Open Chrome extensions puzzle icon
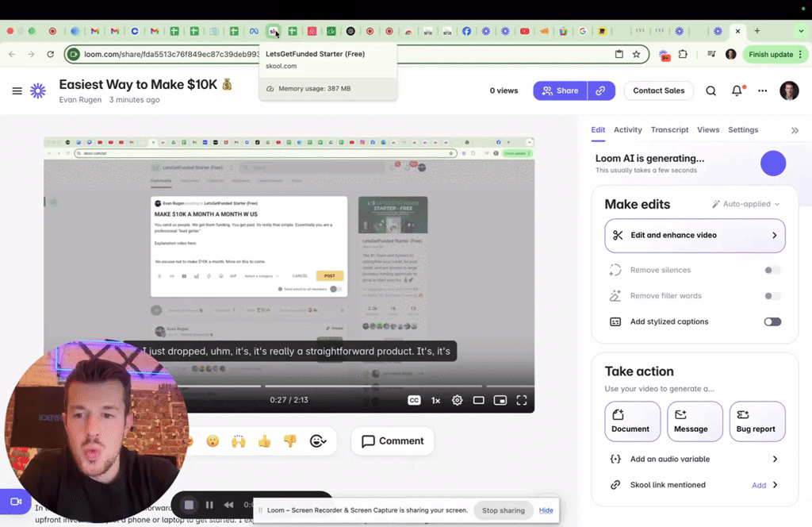Screen dimensions: 812x527 pos(683,54)
